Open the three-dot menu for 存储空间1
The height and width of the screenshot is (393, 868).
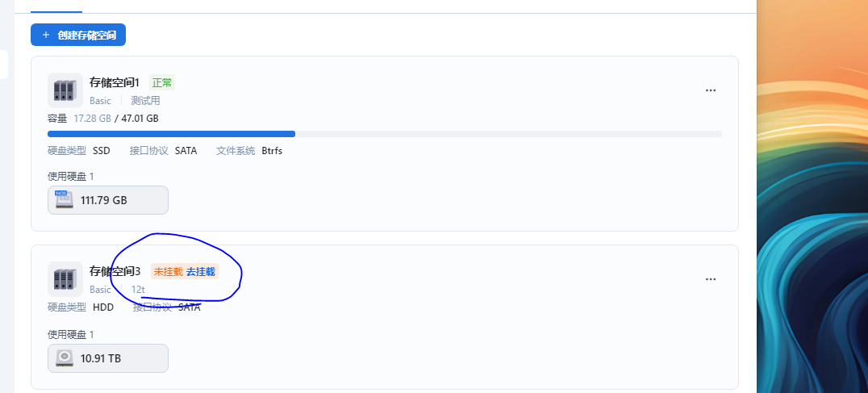tap(711, 90)
